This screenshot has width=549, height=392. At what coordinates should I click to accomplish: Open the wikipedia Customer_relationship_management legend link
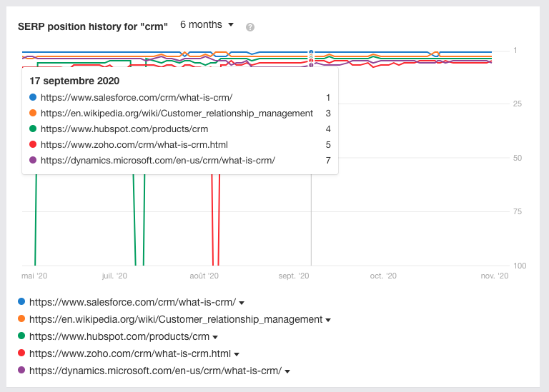[176, 319]
